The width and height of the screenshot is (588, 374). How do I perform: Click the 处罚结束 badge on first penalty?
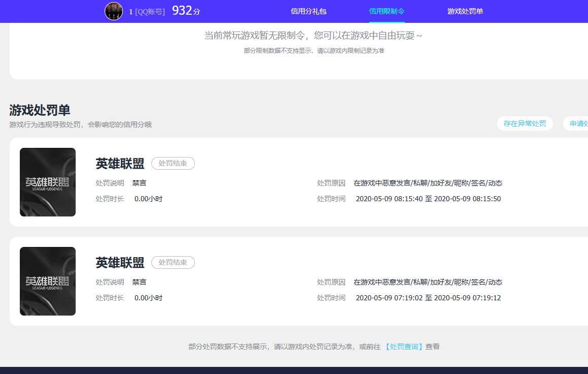tap(173, 164)
